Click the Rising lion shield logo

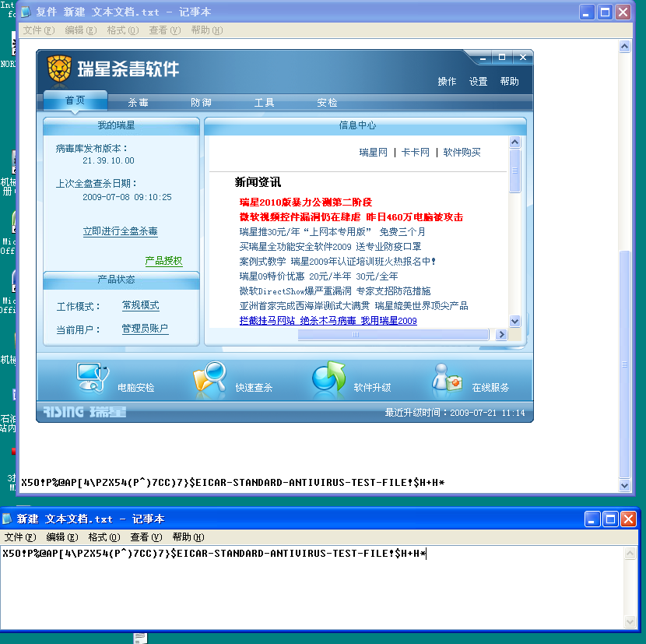59,69
